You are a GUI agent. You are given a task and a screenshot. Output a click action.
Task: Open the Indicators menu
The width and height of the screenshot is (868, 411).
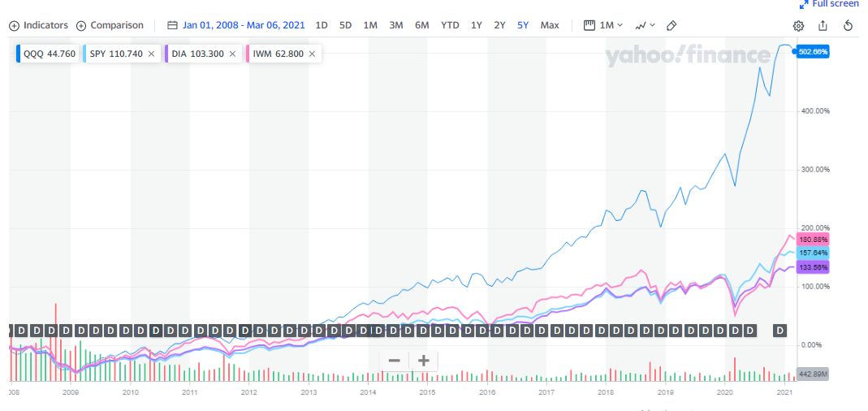tap(39, 25)
